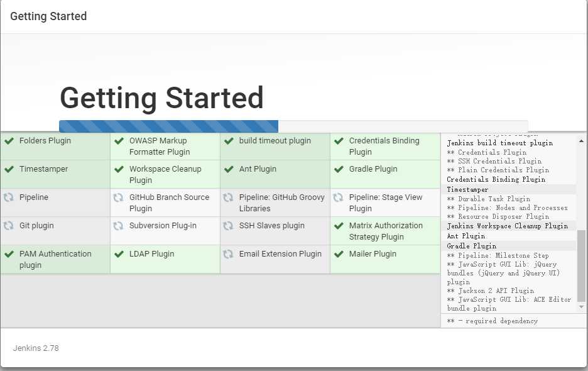Select the Timestamper grid label

tap(43, 169)
